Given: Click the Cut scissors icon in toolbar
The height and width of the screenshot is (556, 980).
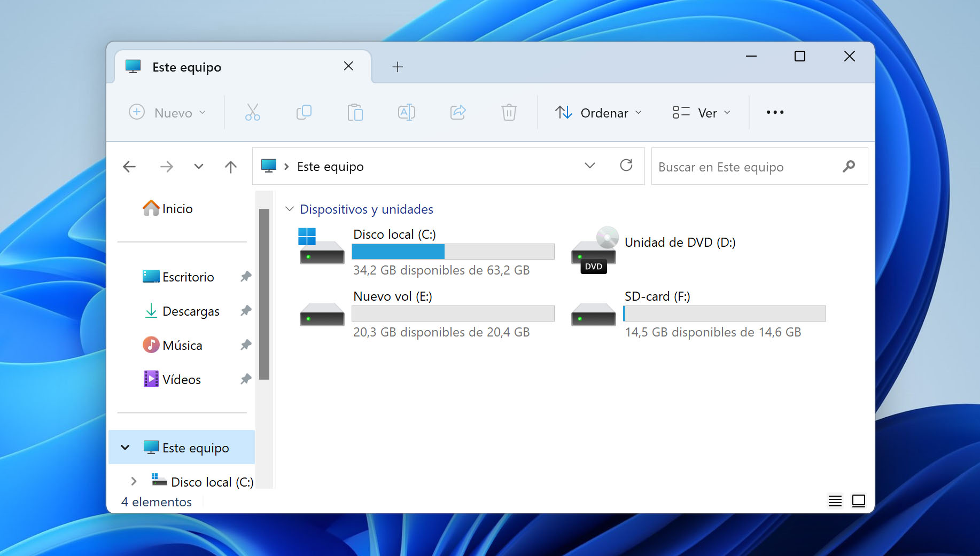Looking at the screenshot, I should (x=252, y=113).
